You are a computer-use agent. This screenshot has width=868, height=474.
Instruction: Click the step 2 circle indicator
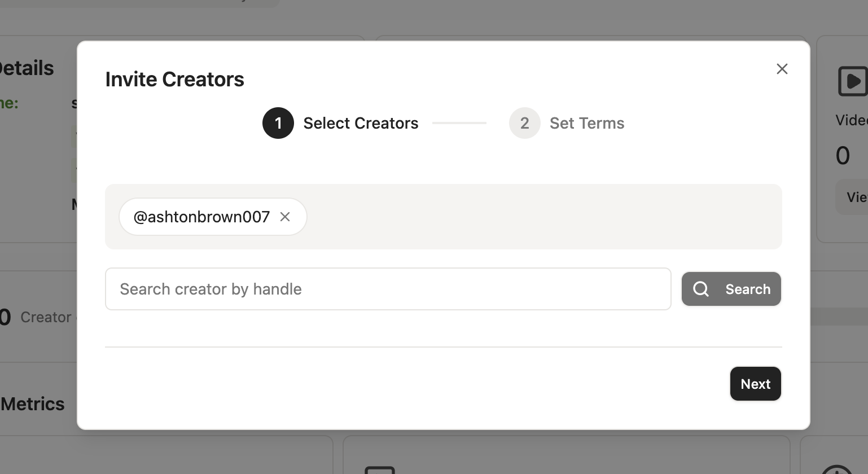(x=525, y=123)
